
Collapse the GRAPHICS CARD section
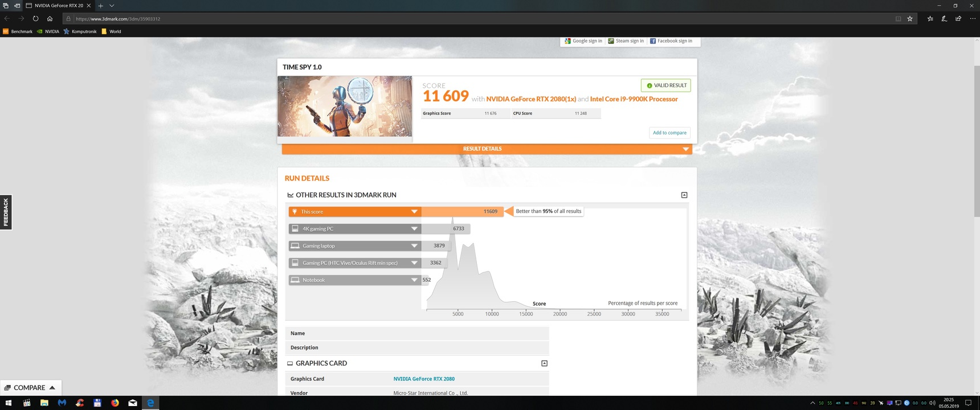pos(544,363)
